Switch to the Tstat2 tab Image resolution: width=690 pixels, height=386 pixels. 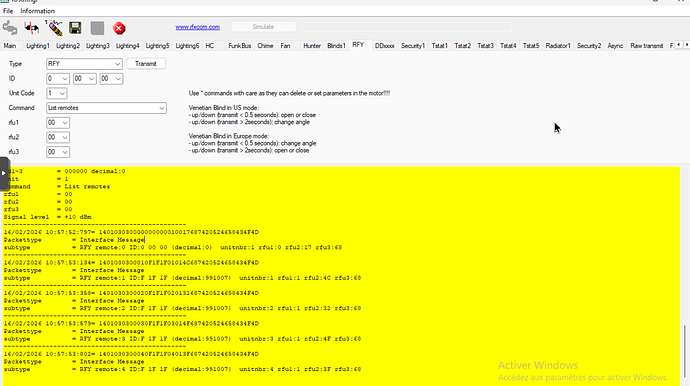point(462,46)
